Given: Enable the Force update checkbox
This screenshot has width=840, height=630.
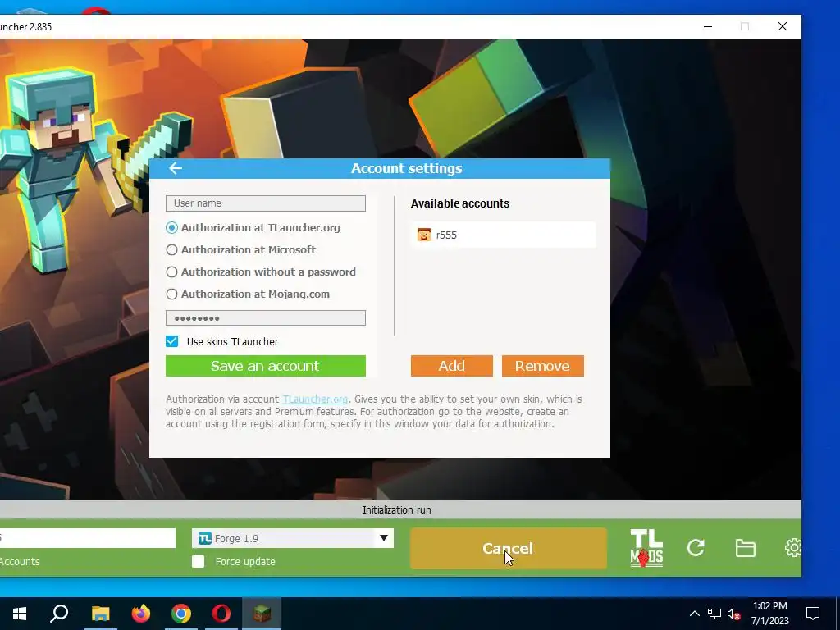Looking at the screenshot, I should coord(199,561).
